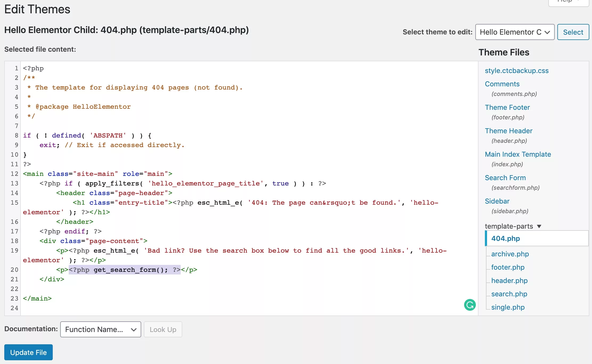The image size is (592, 364).
Task: Open header.php in template-parts
Action: point(509,281)
